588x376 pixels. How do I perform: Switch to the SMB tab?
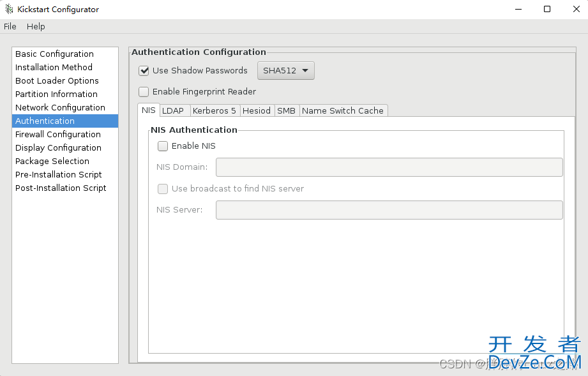287,111
